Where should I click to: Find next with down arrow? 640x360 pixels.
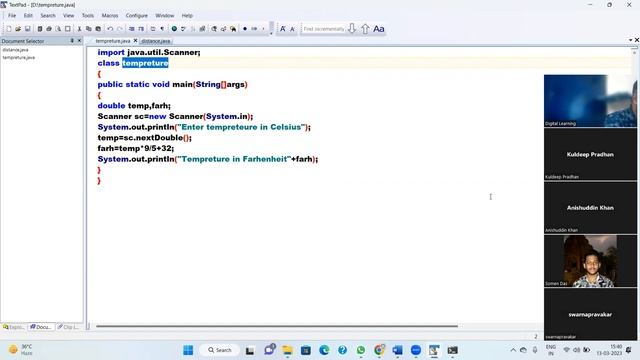pyautogui.click(x=352, y=29)
